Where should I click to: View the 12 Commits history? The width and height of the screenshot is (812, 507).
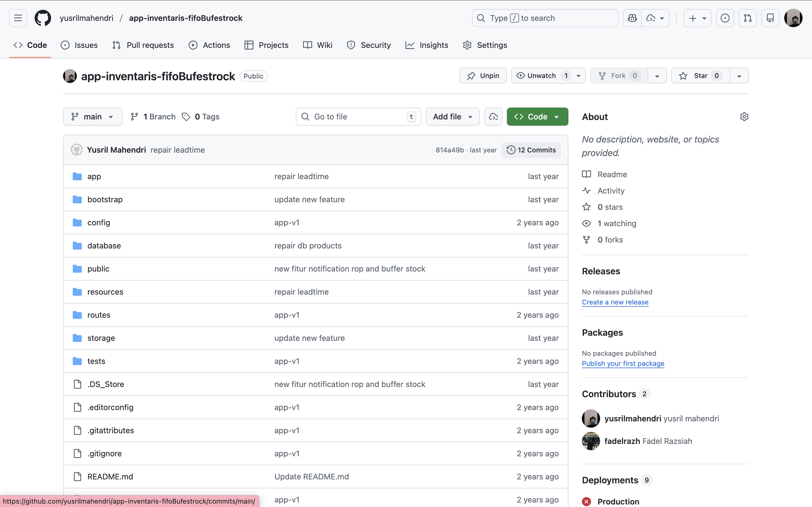531,150
